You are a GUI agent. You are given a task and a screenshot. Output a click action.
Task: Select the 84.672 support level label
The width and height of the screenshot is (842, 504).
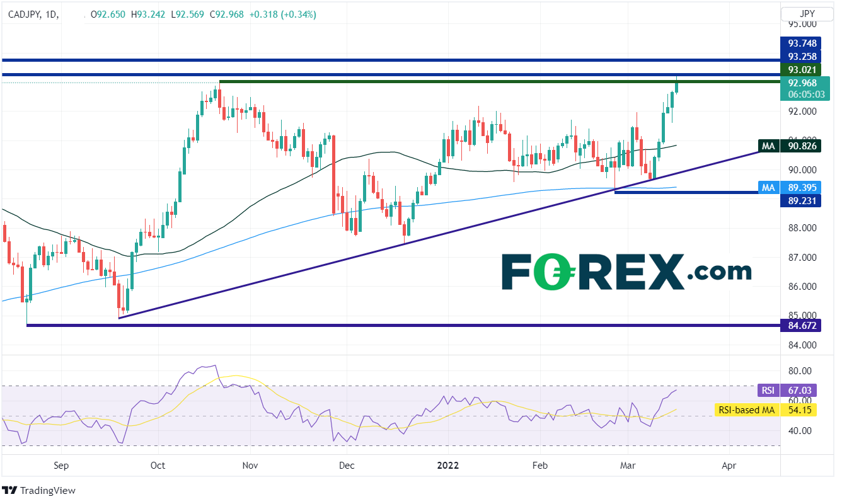pyautogui.click(x=805, y=326)
